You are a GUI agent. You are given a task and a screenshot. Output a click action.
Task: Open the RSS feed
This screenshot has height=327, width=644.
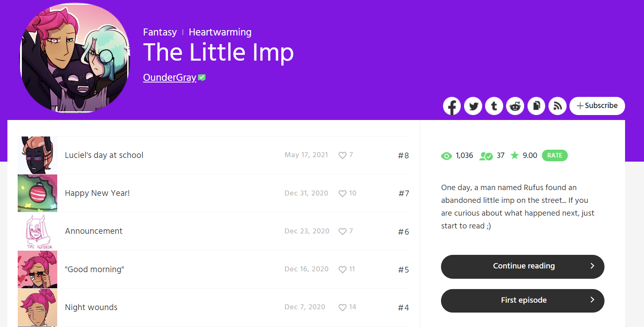tap(557, 106)
